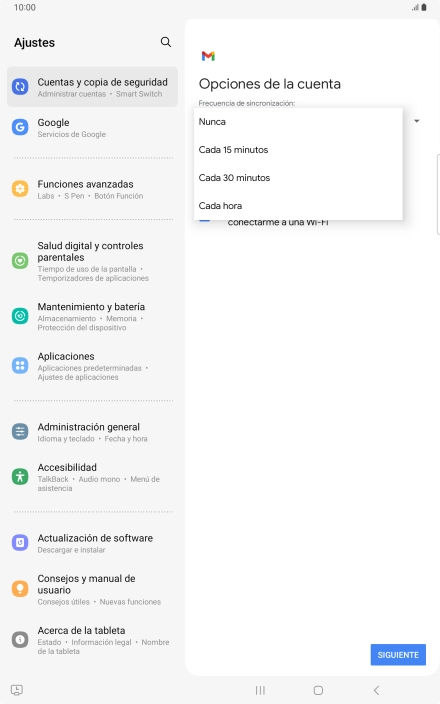The width and height of the screenshot is (440, 704).
Task: Tap the Android back navigation arrow
Action: [x=376, y=690]
